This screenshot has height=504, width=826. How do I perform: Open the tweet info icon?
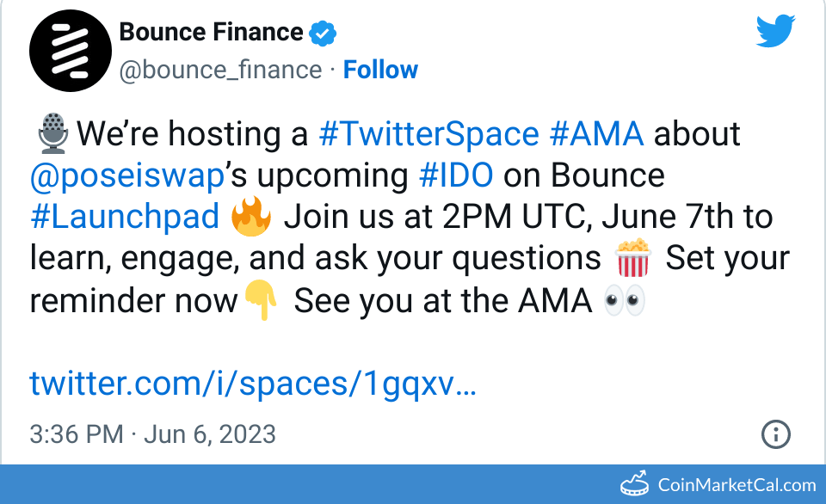click(x=776, y=433)
